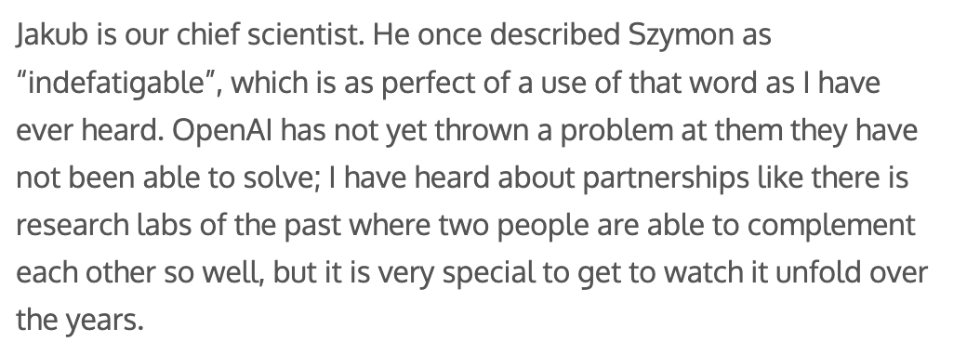
Task: Click the words "research labs"
Action: 104,226
